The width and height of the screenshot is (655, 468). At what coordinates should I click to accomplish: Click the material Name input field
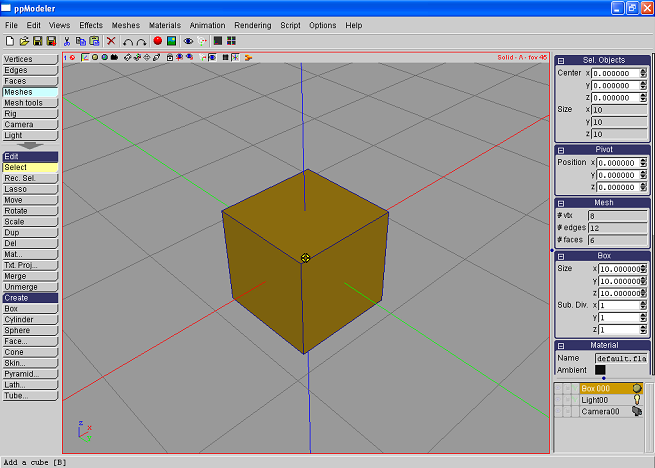point(621,359)
